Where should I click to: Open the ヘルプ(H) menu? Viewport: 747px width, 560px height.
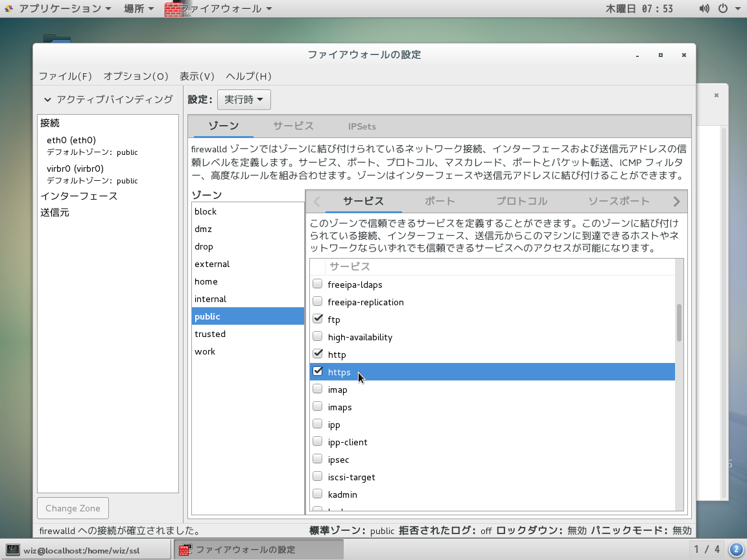249,76
